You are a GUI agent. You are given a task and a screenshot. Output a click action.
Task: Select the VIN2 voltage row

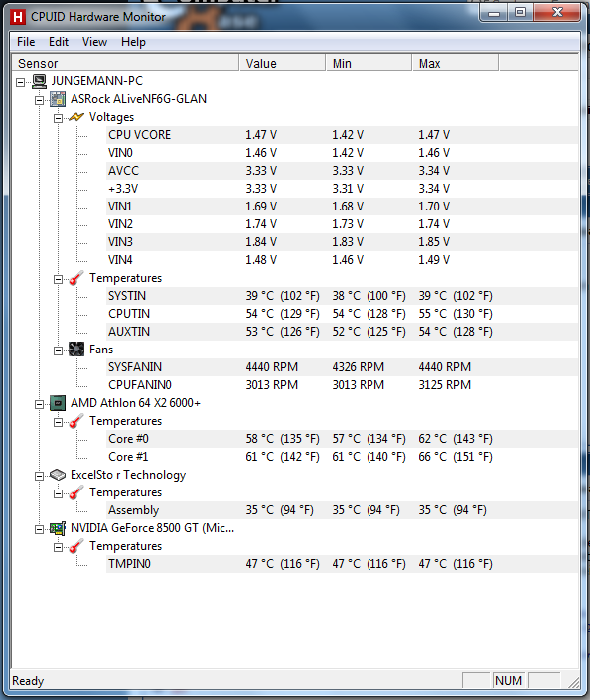coord(342,224)
